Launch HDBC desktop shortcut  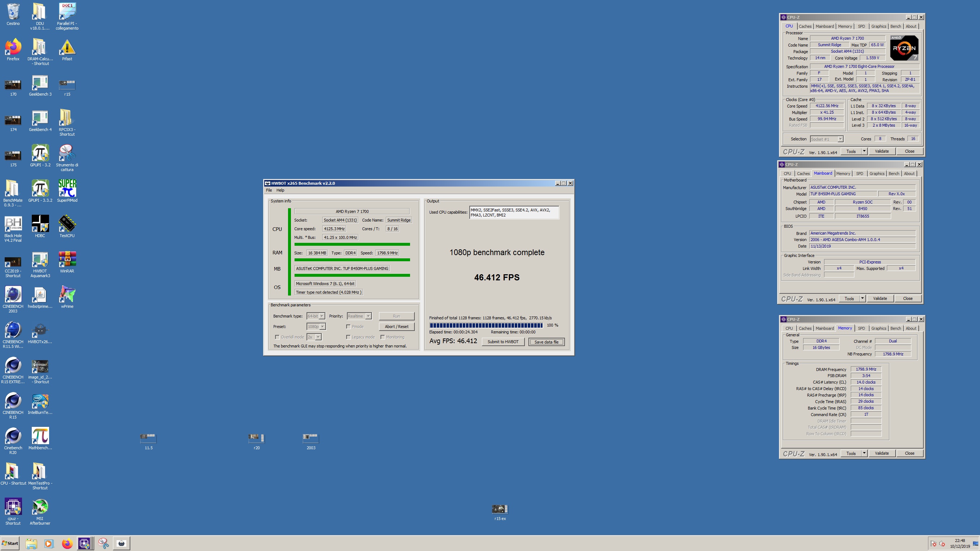click(x=40, y=227)
